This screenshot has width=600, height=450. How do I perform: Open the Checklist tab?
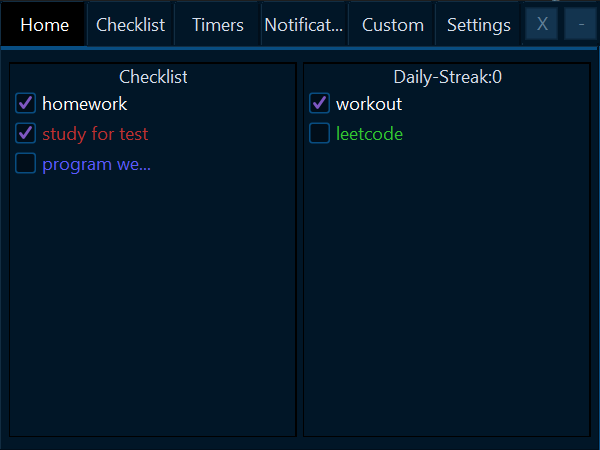pos(130,25)
